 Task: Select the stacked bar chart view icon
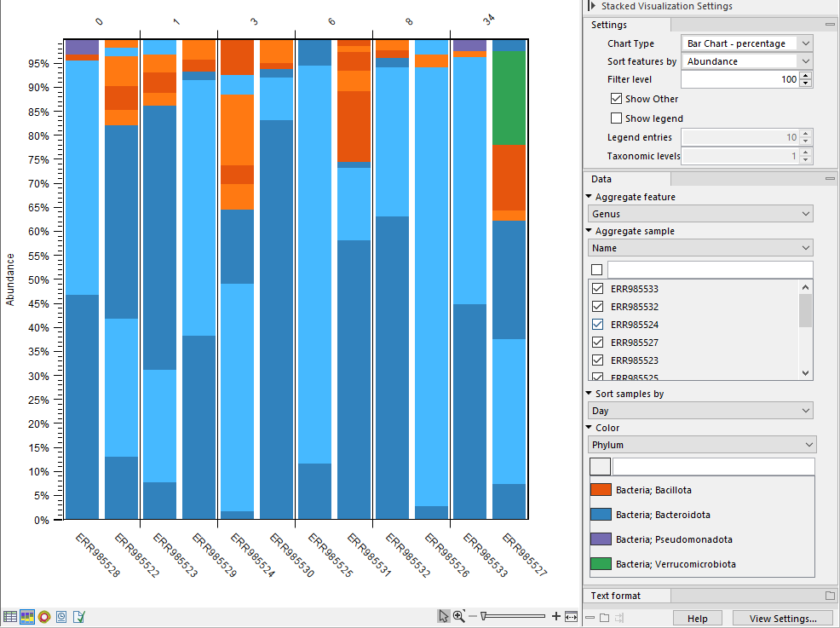(x=27, y=617)
